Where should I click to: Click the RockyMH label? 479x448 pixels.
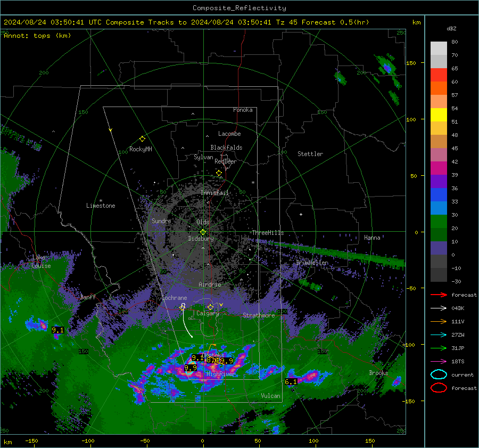pos(141,149)
